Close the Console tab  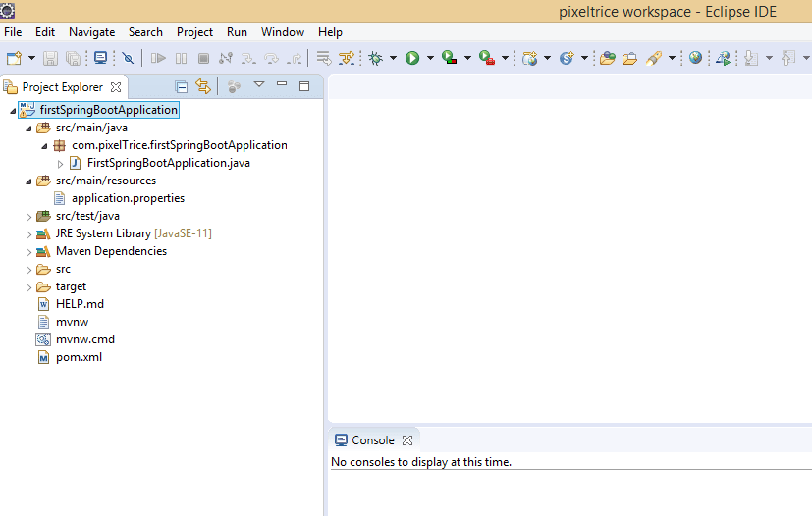click(407, 440)
